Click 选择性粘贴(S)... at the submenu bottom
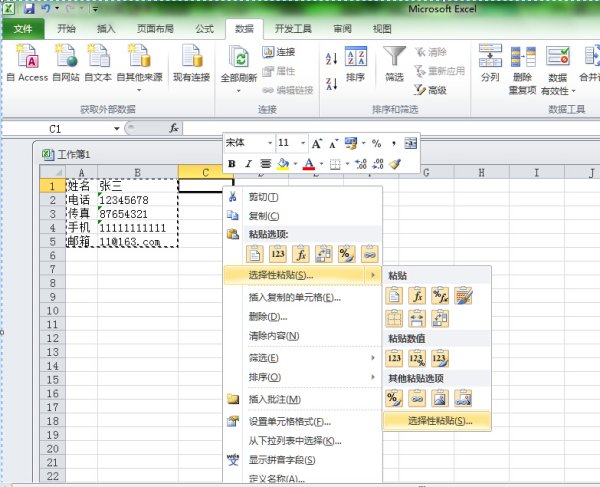Screen dimensions: 600x487 click(x=440, y=421)
